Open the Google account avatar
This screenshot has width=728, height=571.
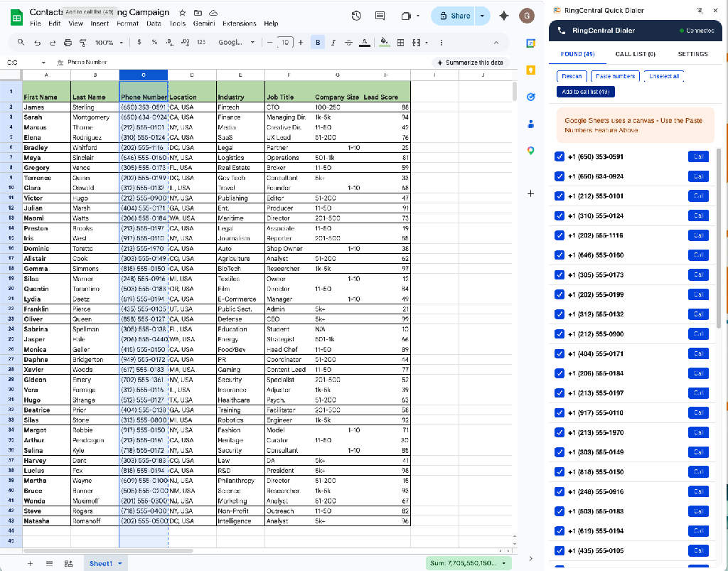527,16
